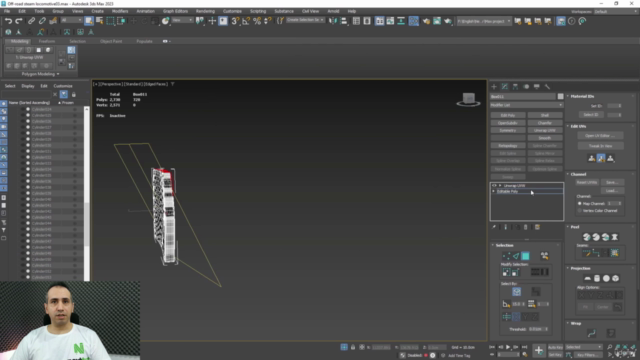Screen dimensions: 640x360
Task: Click the Reset UVWs button
Action: pos(587,182)
